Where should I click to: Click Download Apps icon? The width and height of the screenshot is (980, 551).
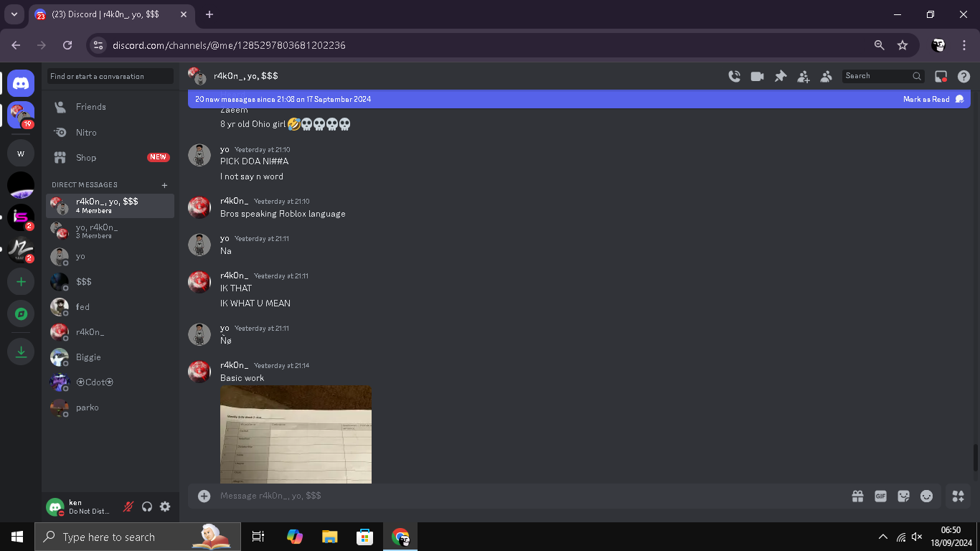[21, 352]
